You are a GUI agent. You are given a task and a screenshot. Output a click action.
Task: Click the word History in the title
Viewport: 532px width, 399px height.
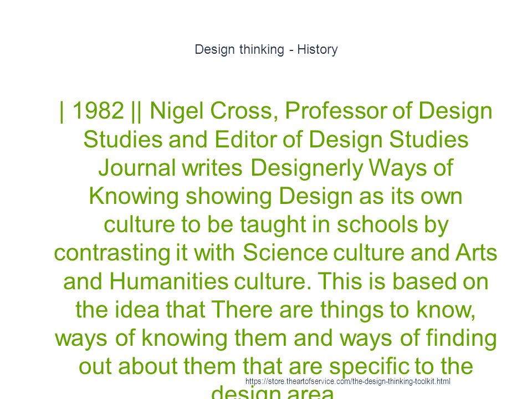pyautogui.click(x=318, y=49)
